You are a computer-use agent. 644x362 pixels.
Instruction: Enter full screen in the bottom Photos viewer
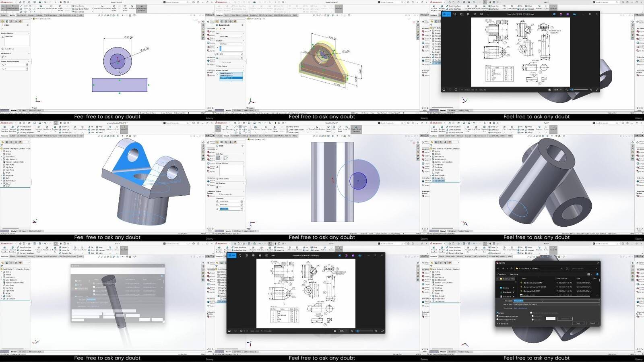[382, 331]
